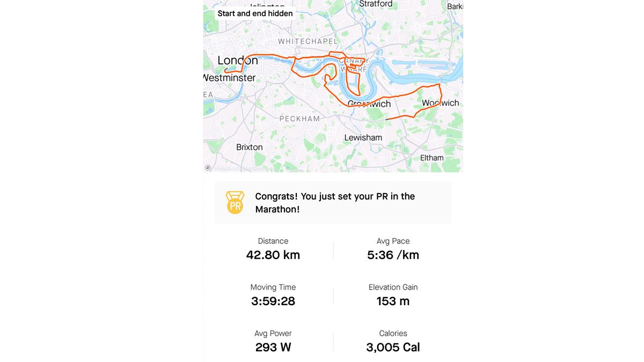Open the Mapbox attribution info icon
The image size is (644, 362).
coord(207,167)
